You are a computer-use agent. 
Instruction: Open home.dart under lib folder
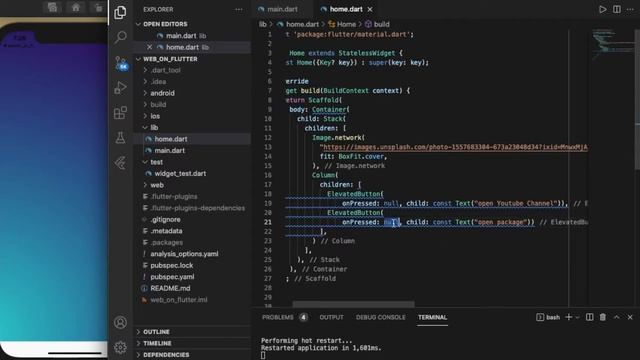click(x=171, y=139)
